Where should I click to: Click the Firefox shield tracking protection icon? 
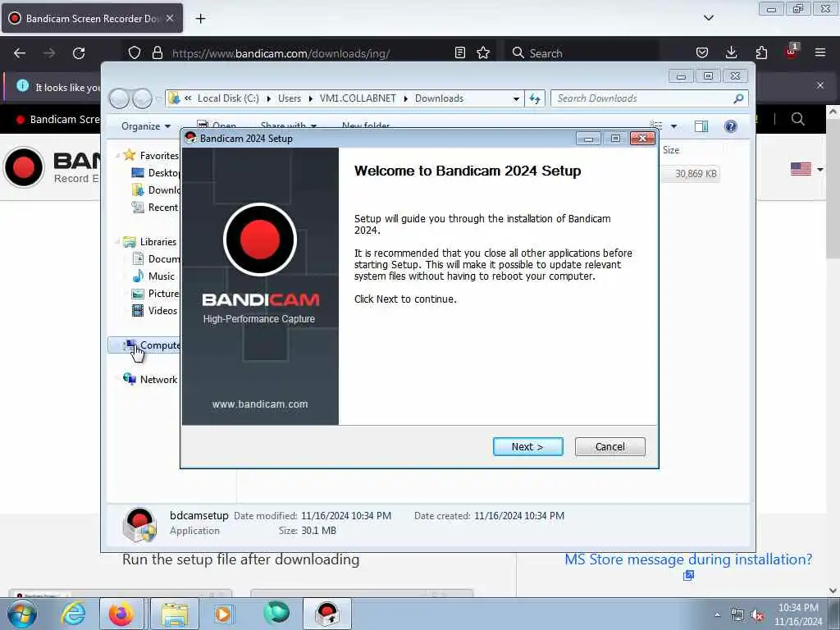[135, 53]
